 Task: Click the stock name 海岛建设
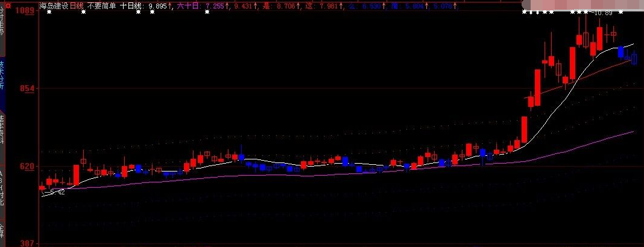54,6
